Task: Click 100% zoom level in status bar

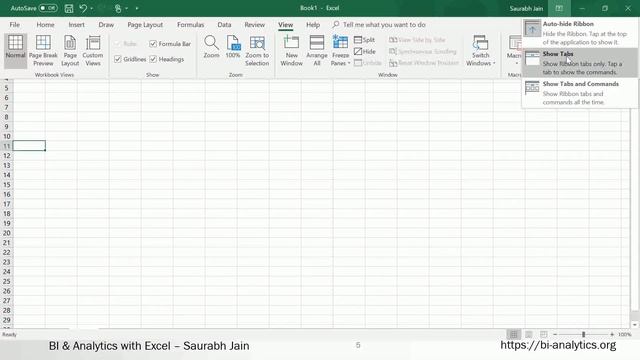Action: [624, 334]
